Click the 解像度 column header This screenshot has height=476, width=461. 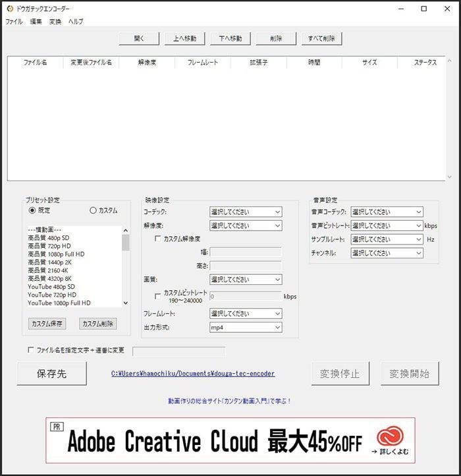point(147,63)
